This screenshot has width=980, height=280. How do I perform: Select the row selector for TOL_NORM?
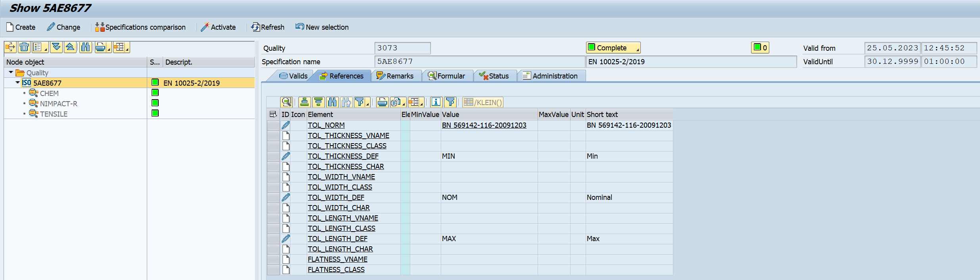[273, 125]
